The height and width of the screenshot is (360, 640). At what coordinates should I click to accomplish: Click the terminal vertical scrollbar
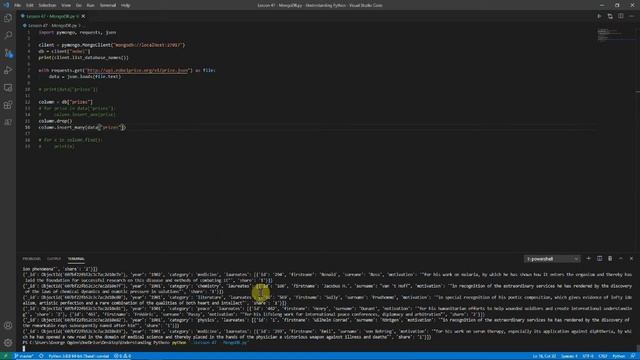coord(637,347)
